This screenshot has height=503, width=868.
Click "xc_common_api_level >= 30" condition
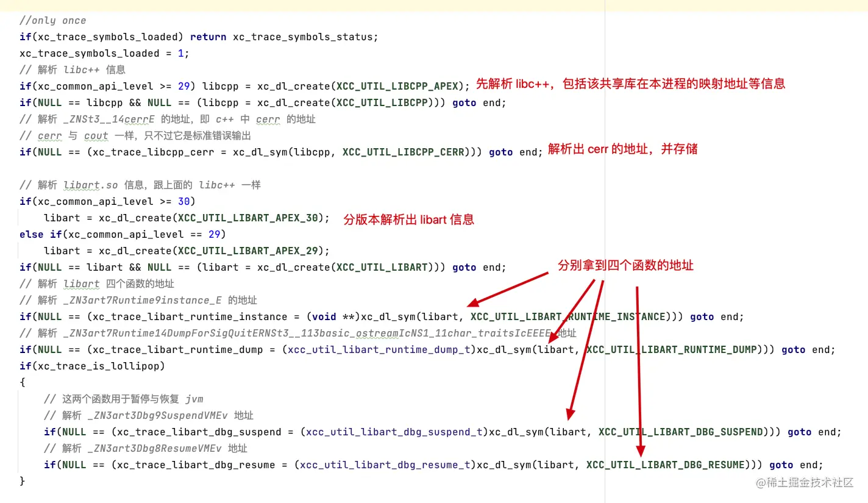coord(113,202)
